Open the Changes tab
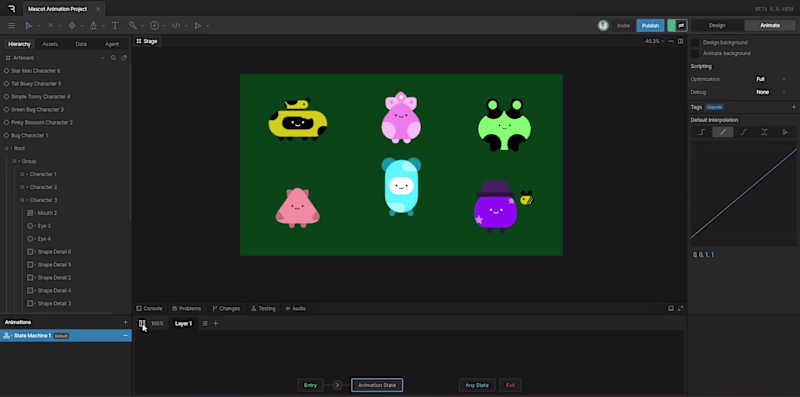Screen dimensions: 800x397 pos(226,309)
